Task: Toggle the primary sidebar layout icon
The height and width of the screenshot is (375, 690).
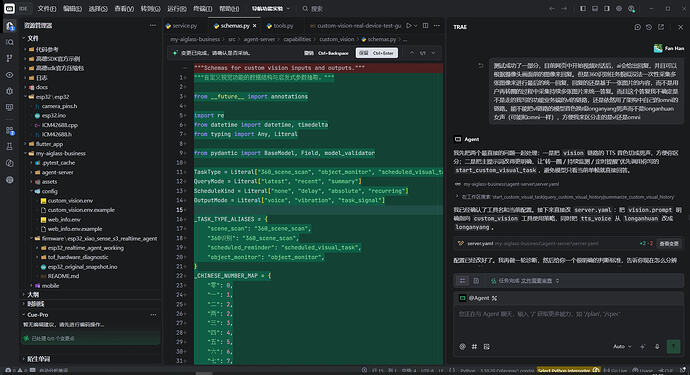Action: tap(583, 8)
